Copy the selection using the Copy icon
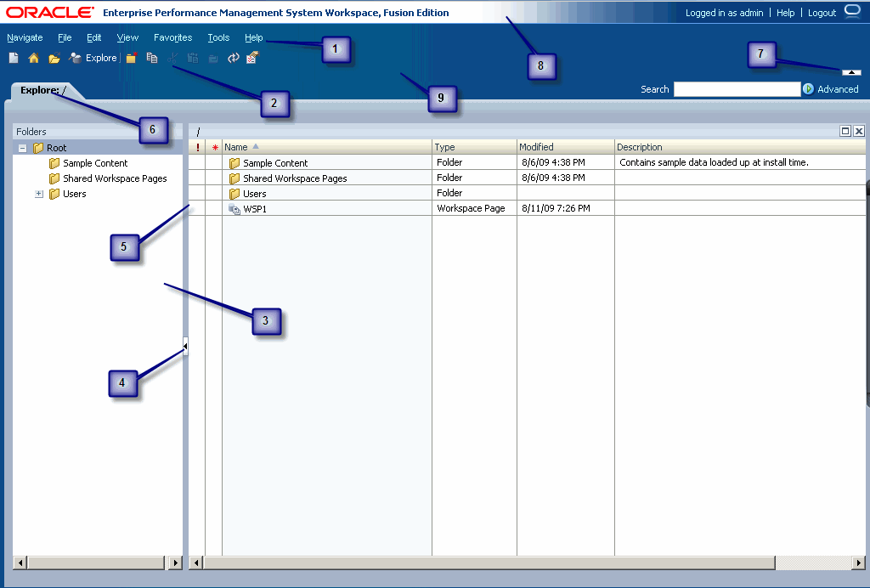 pos(152,58)
